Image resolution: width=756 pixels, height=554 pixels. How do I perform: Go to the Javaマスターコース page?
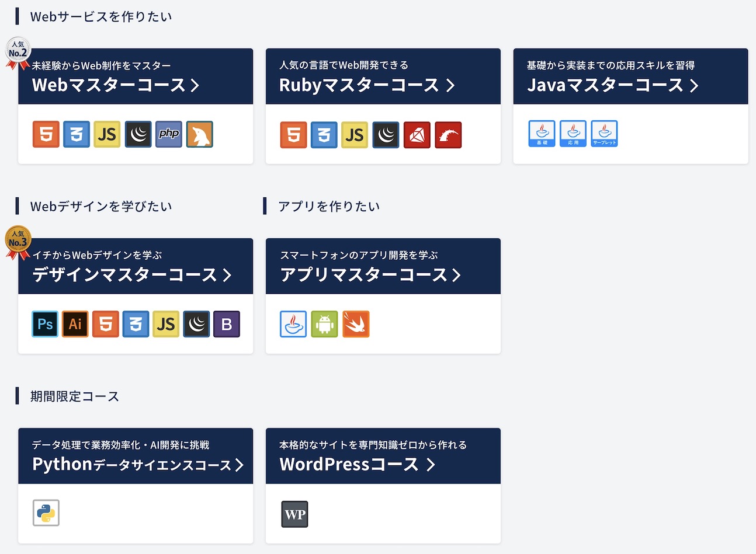pos(612,85)
